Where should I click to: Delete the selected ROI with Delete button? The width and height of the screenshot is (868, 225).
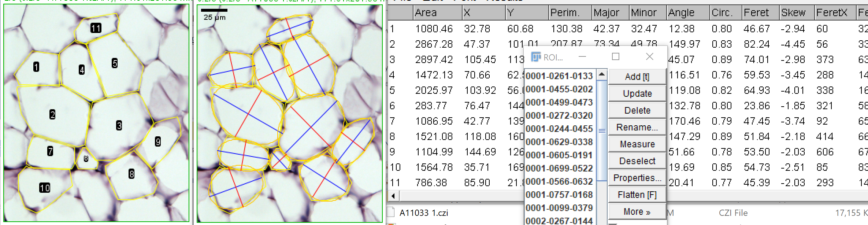click(637, 110)
